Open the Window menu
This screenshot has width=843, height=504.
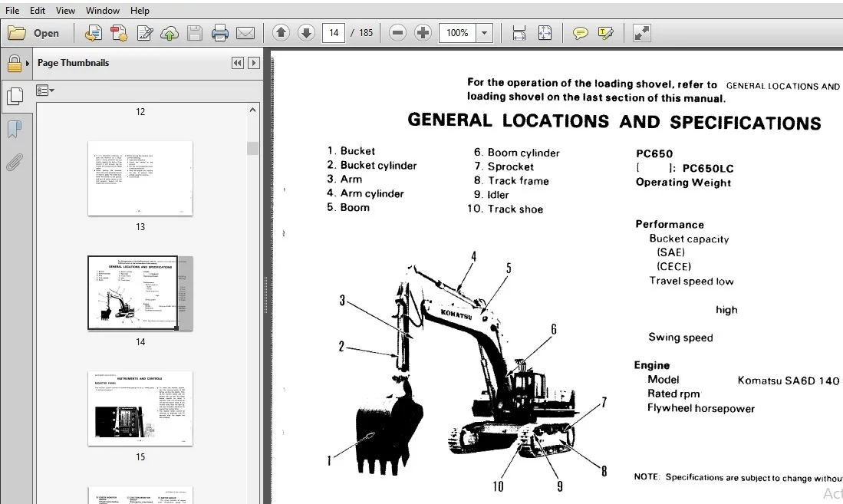click(103, 10)
